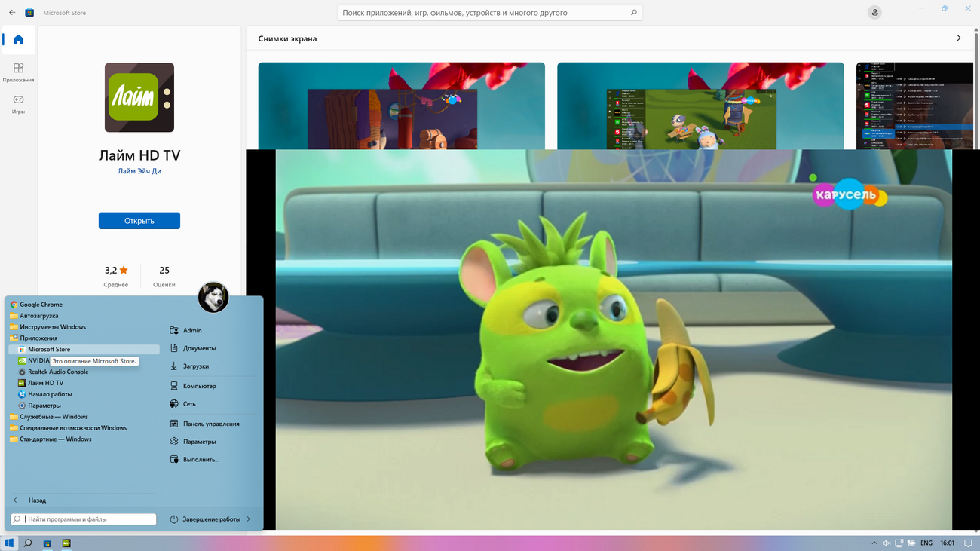Expand the Стандартные — Windows folder

click(55, 439)
